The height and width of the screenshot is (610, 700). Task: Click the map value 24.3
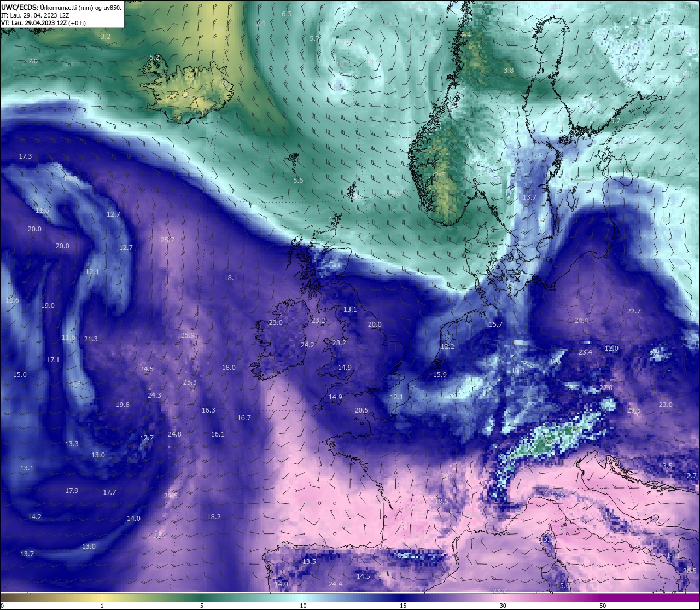pyautogui.click(x=154, y=396)
